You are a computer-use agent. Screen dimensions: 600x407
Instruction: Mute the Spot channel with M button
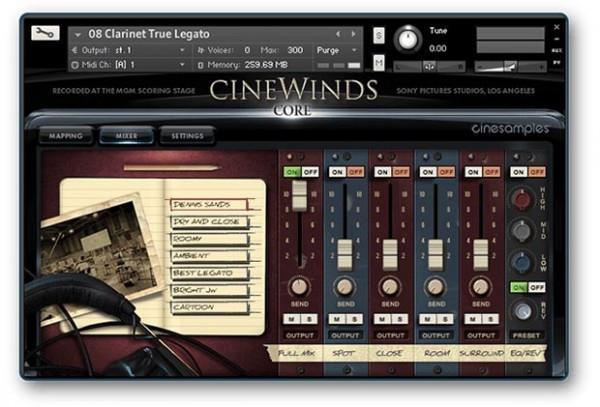[x=337, y=319]
